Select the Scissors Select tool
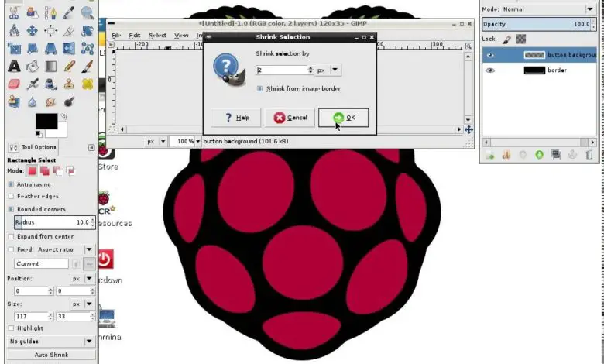604x364 pixels. click(x=14, y=12)
